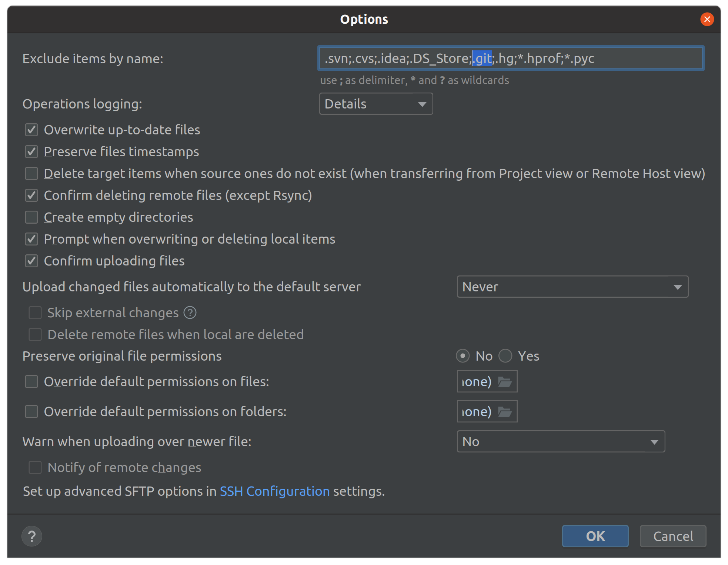Open Warn when uploading over newer dropdown
This screenshot has height=565, width=728.
561,441
